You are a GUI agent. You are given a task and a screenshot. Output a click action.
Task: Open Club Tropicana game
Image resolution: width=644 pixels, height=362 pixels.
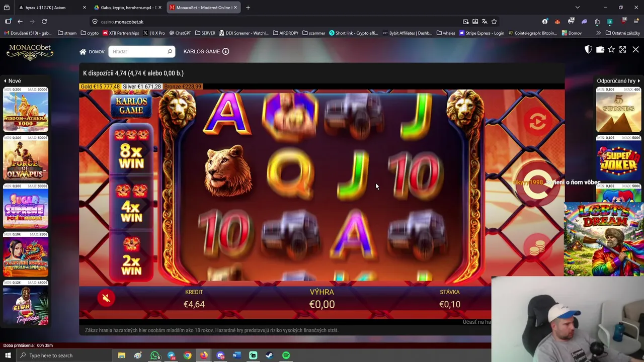click(26, 303)
